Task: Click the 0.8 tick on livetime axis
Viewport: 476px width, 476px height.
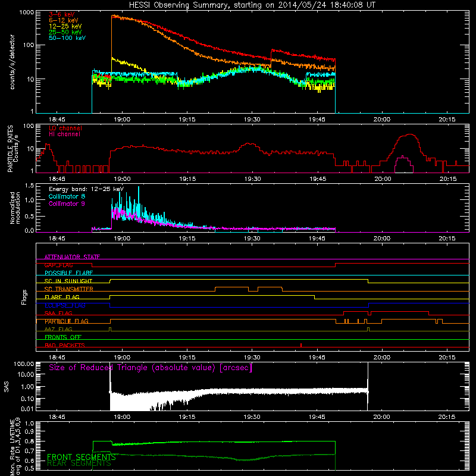Action: point(29,441)
